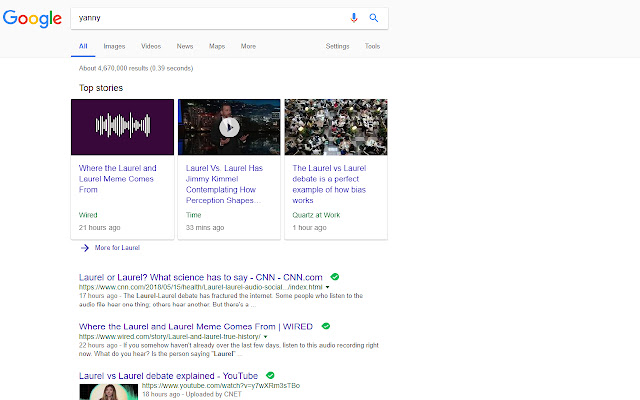Open WIRED result 'Meme Comes From | WIRED'
Image resolution: width=640 pixels, height=400 pixels.
196,327
